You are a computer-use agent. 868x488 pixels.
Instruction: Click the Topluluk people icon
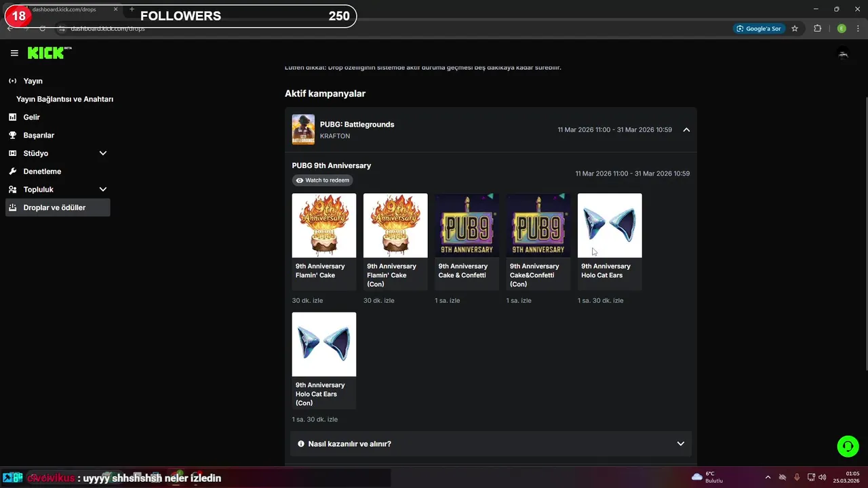[12, 189]
